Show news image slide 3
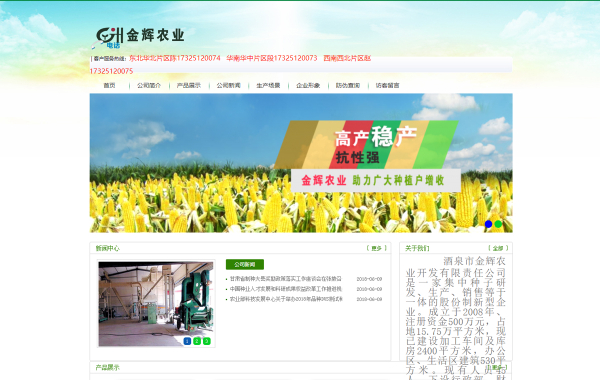Screen dimensions: 600x380 pos(207,341)
